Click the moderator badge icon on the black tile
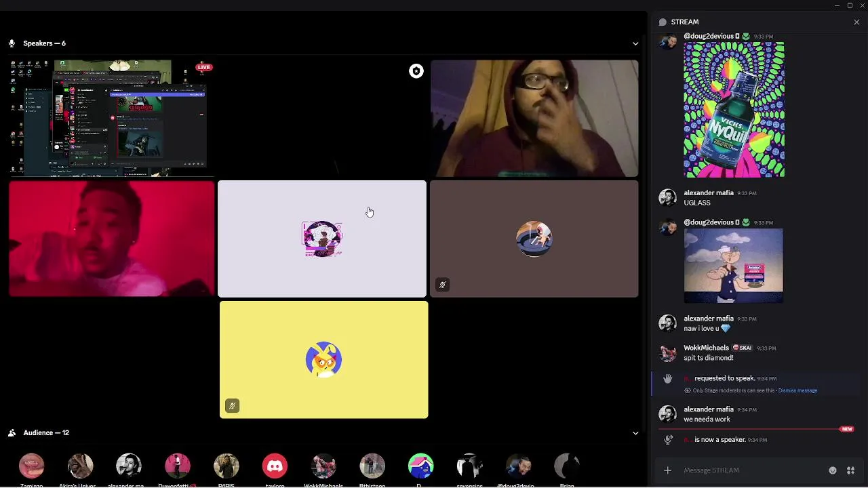This screenshot has width=868, height=488. [x=416, y=71]
